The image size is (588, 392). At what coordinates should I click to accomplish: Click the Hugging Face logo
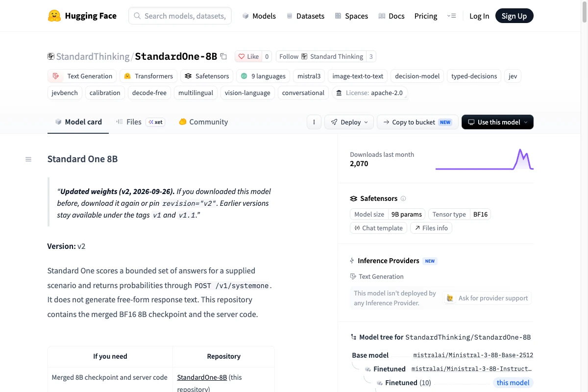tap(82, 16)
